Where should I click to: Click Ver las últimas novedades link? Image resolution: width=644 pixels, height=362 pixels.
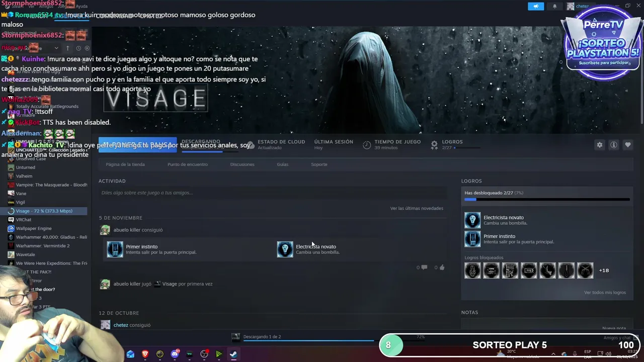pos(417,208)
